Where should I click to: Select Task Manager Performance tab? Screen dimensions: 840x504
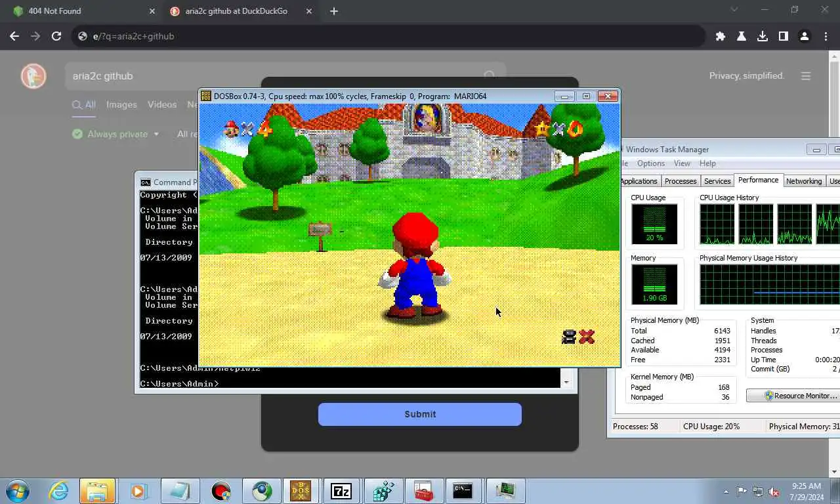(758, 180)
